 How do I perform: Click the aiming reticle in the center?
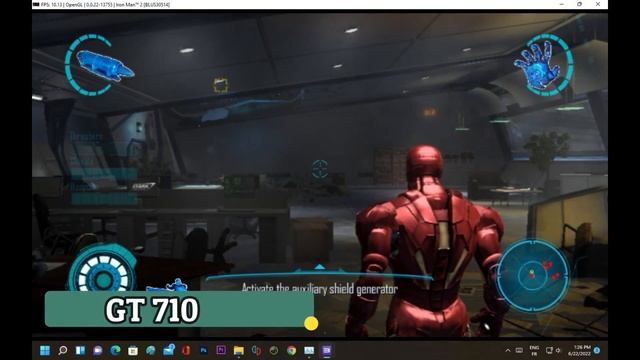(x=320, y=168)
